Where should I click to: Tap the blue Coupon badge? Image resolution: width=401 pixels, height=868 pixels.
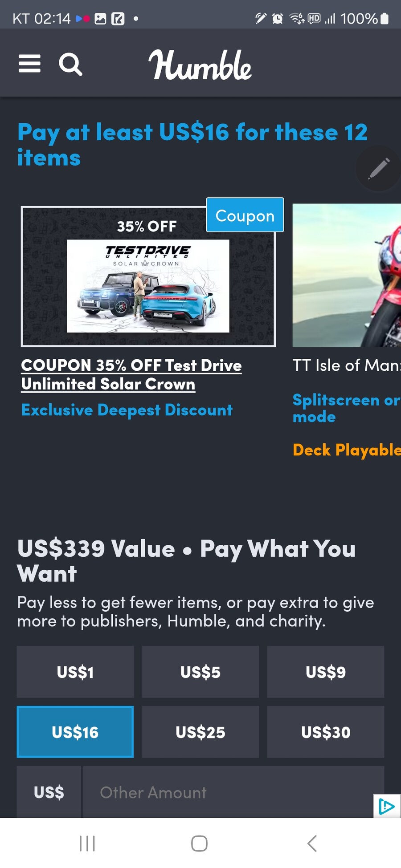pos(245,215)
